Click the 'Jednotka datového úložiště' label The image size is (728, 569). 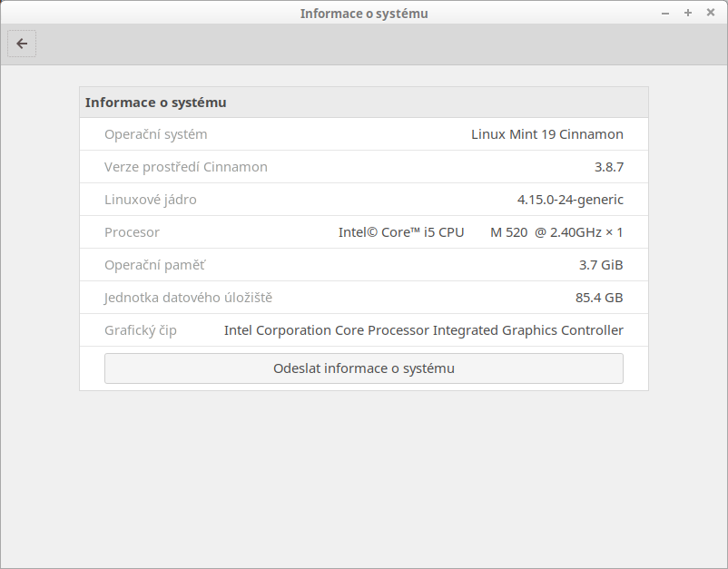click(188, 298)
